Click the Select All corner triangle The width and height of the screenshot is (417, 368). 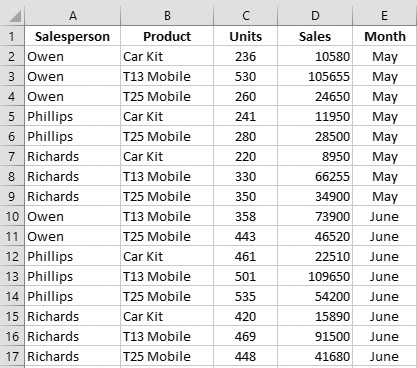click(12, 16)
